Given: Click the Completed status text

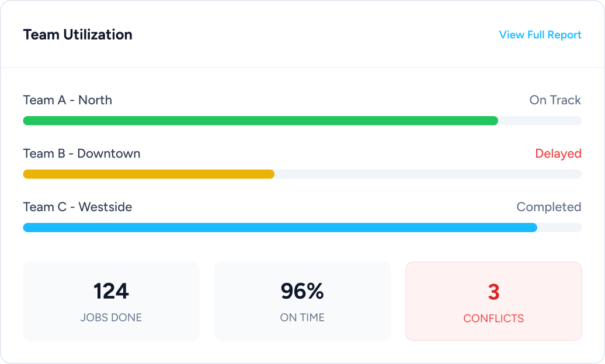Looking at the screenshot, I should click(x=548, y=207).
